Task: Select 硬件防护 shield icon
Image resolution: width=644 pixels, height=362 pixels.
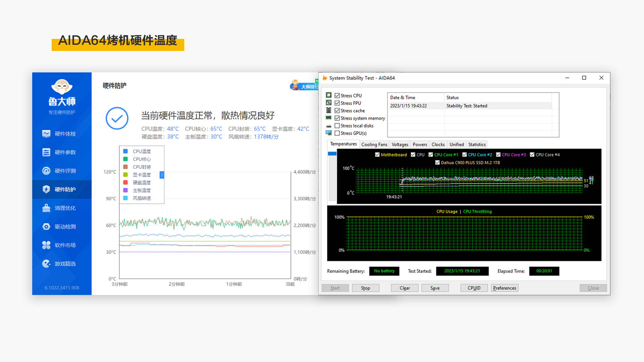Action: (46, 189)
